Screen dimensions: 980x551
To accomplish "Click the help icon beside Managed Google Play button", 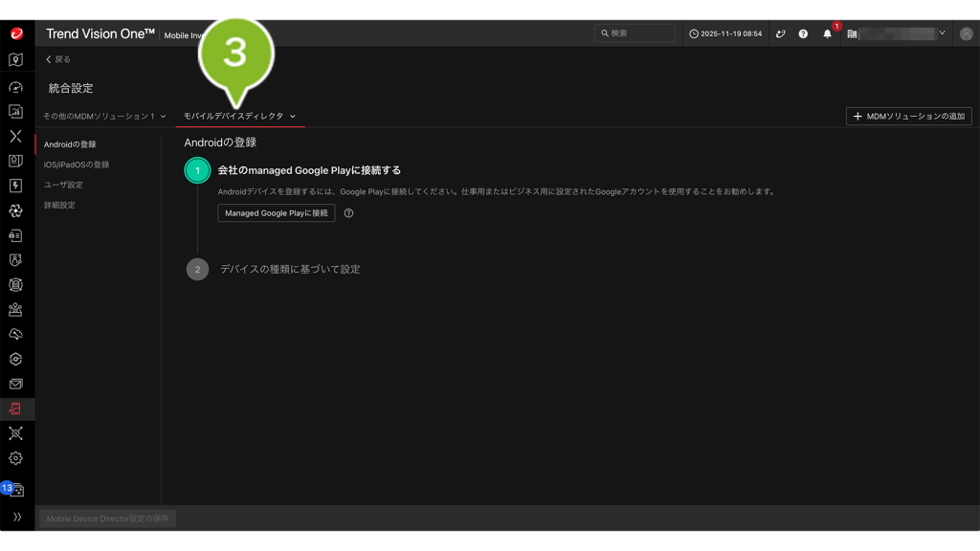I will (348, 213).
